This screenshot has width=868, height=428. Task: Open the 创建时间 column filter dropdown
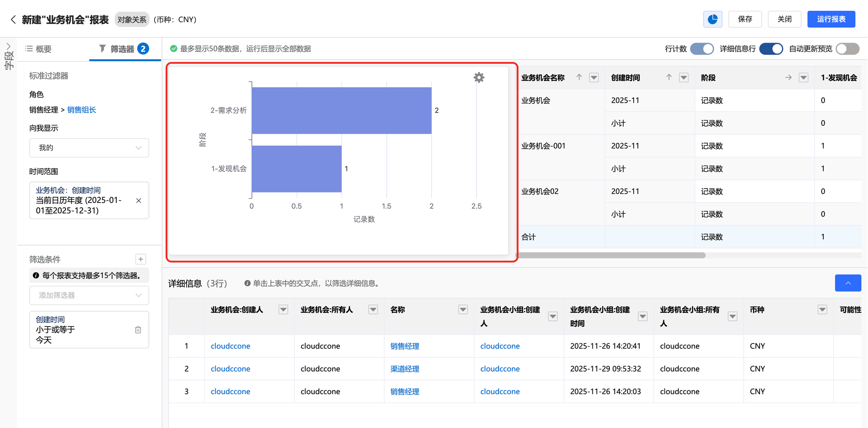(x=684, y=78)
